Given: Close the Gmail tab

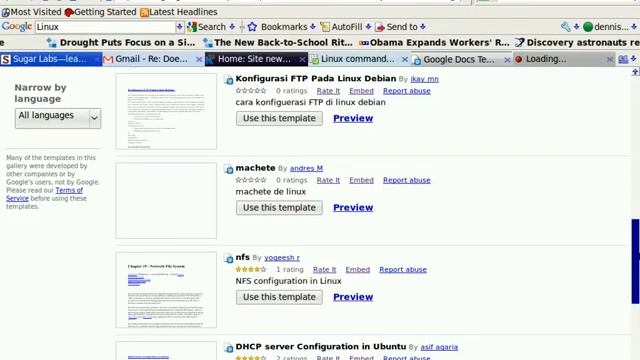Looking at the screenshot, I should (x=199, y=60).
